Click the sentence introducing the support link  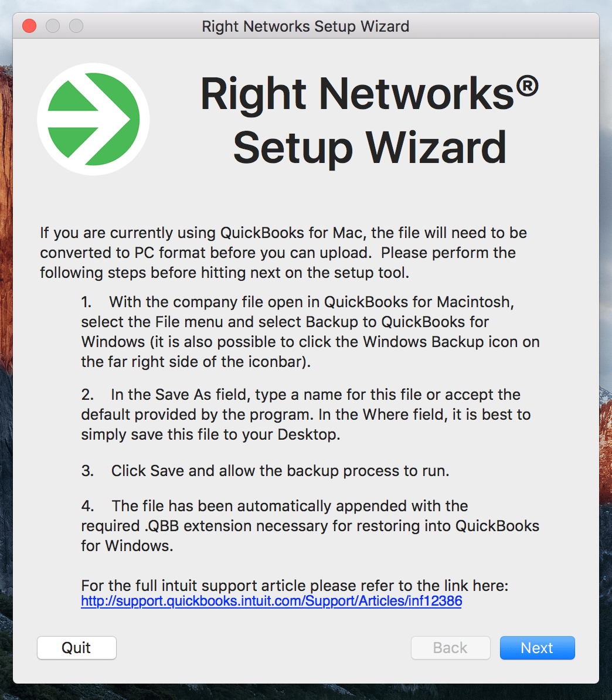(295, 585)
